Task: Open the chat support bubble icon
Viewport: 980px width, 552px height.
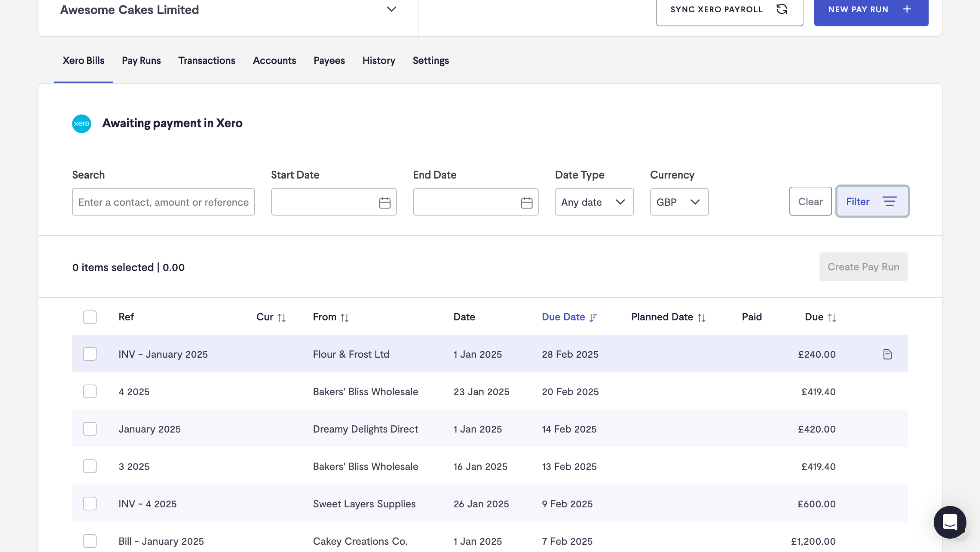Action: pos(949,522)
